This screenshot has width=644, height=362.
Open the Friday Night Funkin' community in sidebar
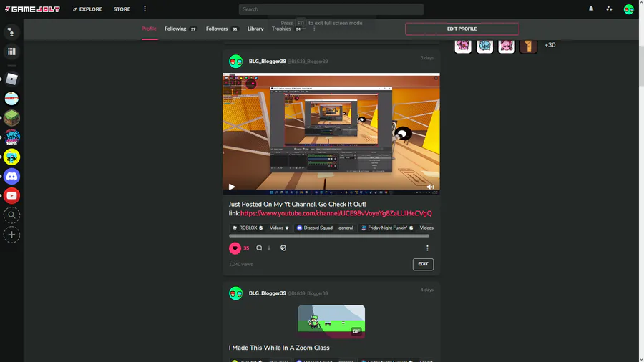(11, 137)
